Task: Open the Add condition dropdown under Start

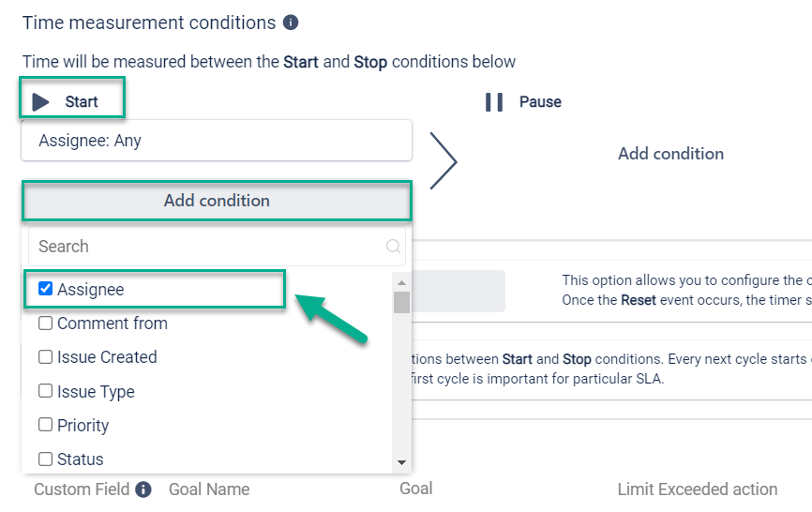Action: [217, 201]
